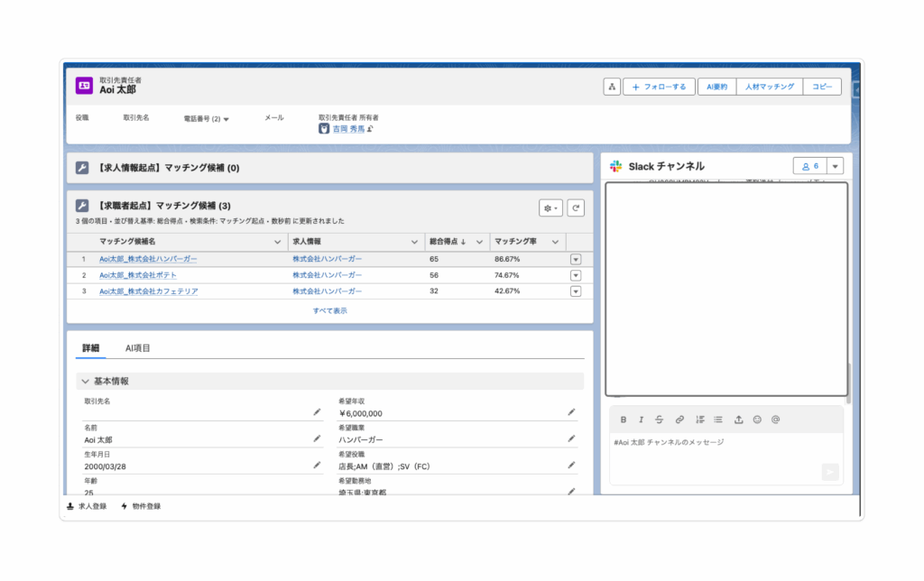
Task: Toggle italic formatting in Slack composer
Action: [641, 420]
